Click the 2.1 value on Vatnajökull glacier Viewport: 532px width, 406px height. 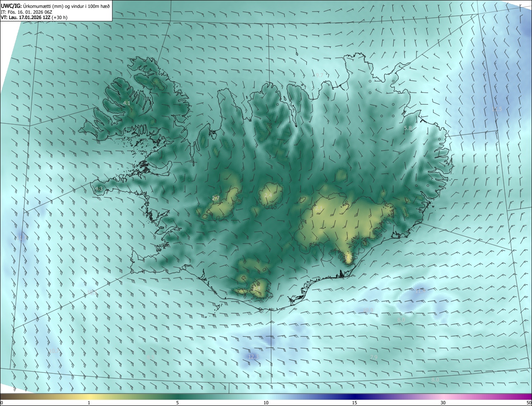[319, 208]
